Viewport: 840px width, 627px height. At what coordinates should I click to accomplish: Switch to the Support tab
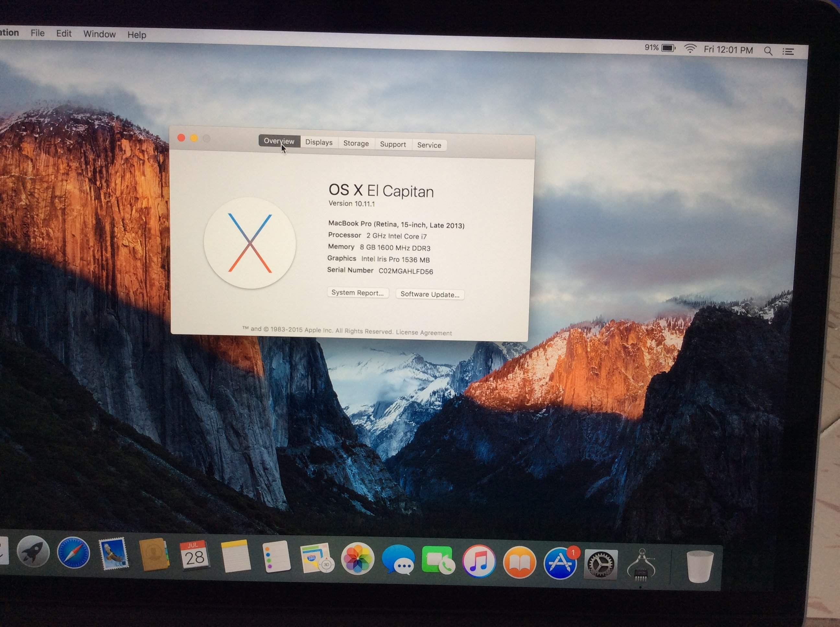[393, 144]
